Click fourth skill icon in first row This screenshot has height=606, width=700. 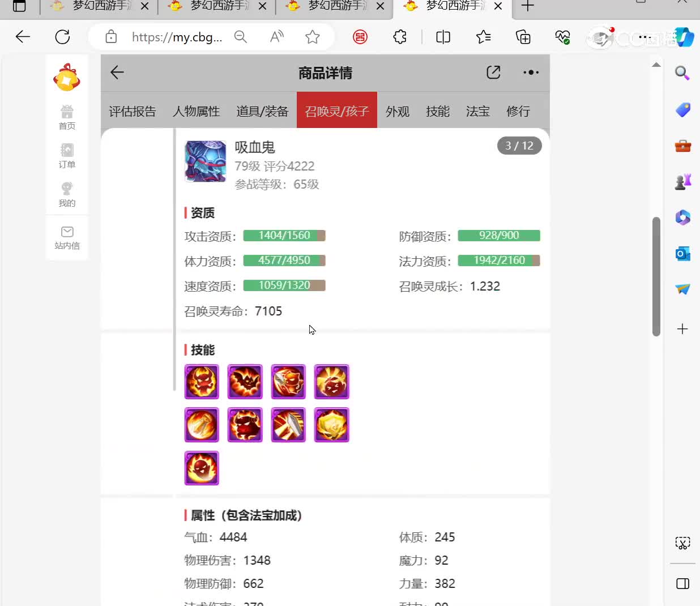pos(332,382)
